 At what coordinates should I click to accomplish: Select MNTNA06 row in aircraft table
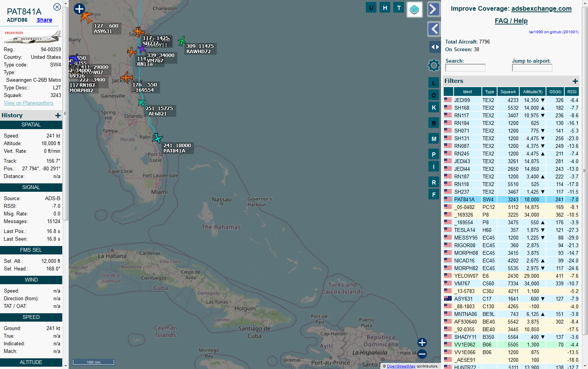[x=511, y=314]
